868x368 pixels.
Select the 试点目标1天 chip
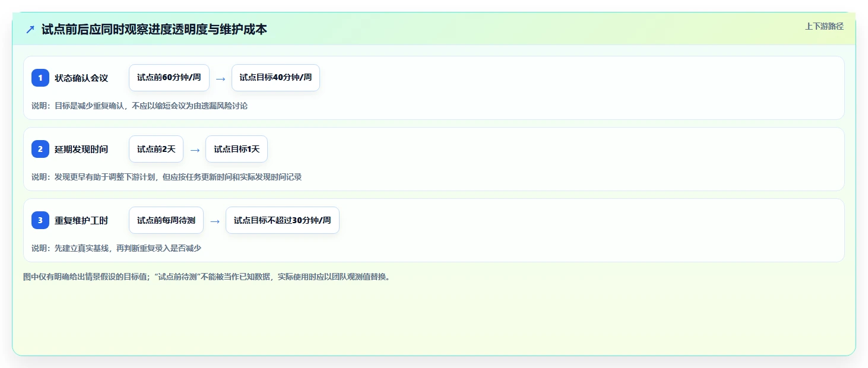point(237,149)
